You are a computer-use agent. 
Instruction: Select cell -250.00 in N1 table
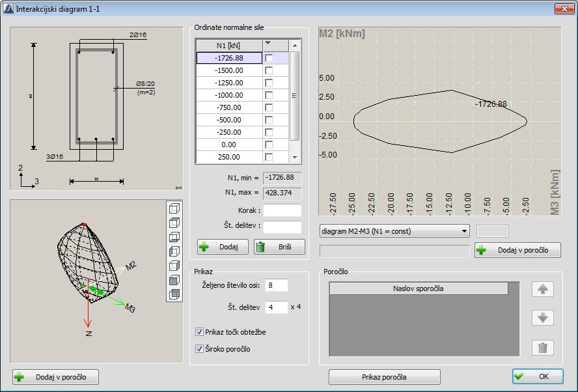(229, 132)
